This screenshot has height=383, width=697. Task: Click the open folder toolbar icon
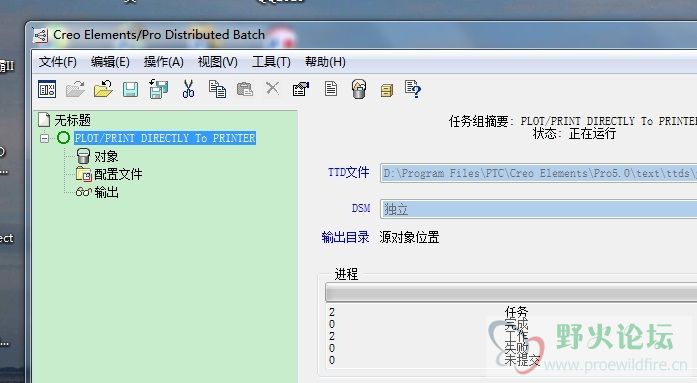tap(103, 89)
